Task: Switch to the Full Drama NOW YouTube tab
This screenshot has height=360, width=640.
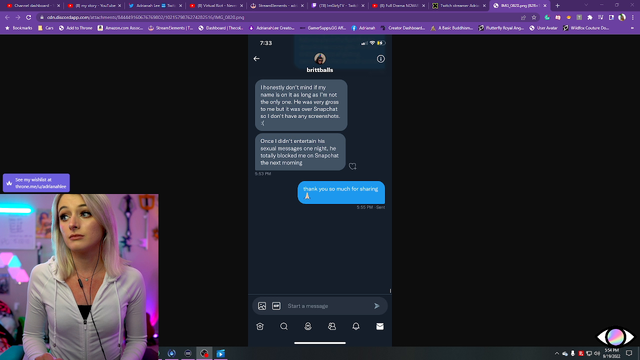Action: pyautogui.click(x=398, y=6)
